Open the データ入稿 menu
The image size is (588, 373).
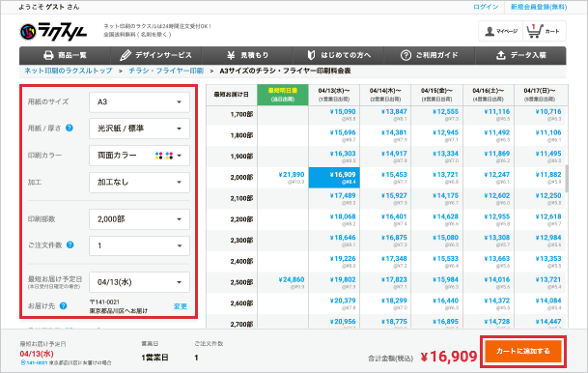(x=520, y=55)
